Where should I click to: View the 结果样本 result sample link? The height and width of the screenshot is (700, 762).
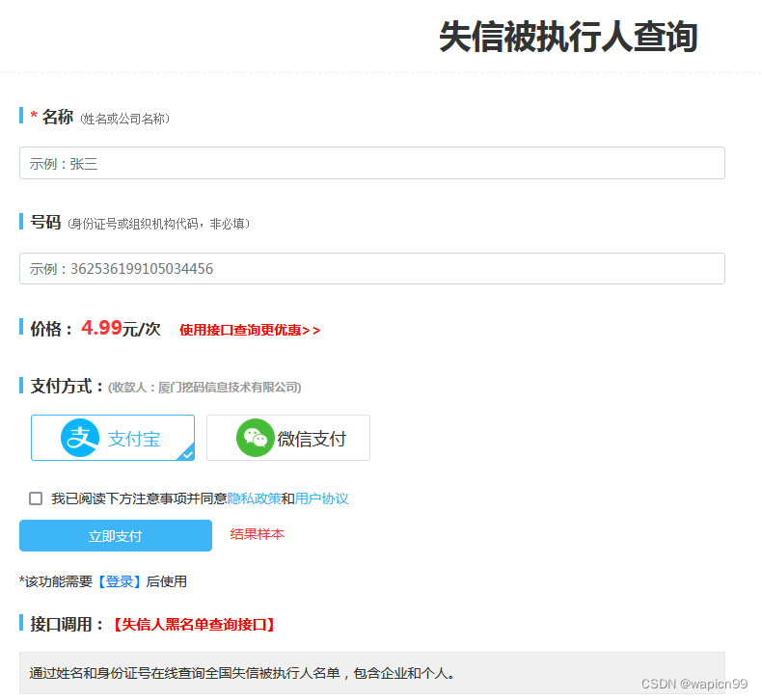click(258, 534)
